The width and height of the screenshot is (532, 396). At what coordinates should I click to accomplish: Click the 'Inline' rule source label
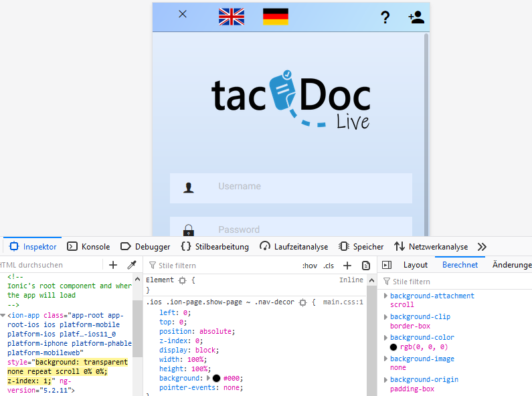click(x=351, y=280)
